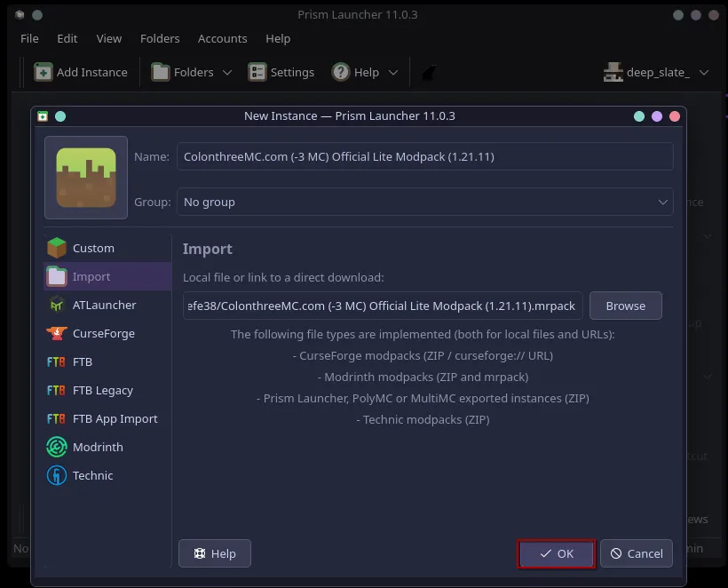Select the Modrinth green icon
Screen dimensions: 728x588
point(57,448)
